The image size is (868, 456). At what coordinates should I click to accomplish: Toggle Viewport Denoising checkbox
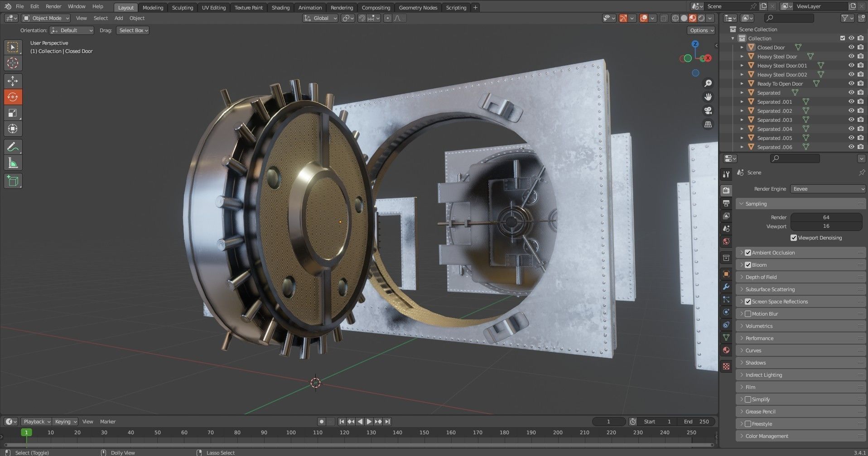794,238
